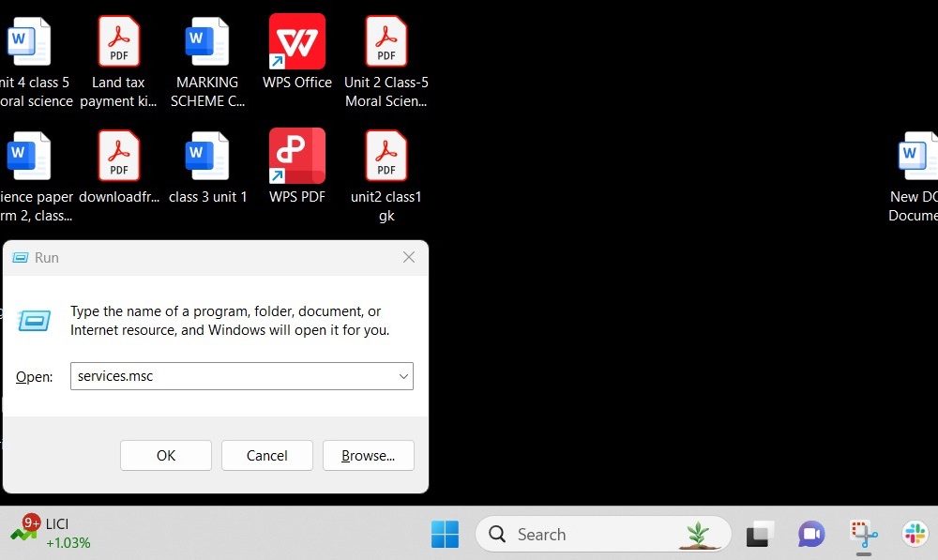The image size is (938, 560).
Task: Select Unit 2 Class-5 Moral Science PDF
Action: [386, 42]
